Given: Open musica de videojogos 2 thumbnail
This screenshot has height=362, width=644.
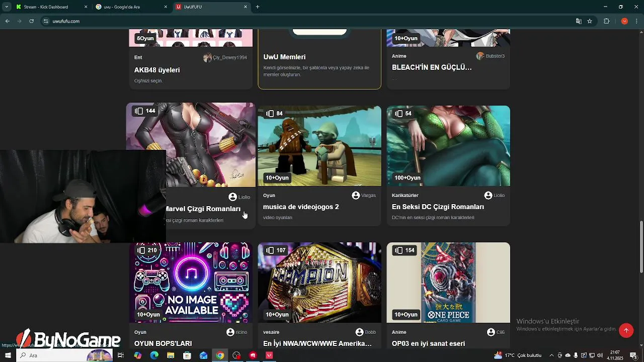Looking at the screenshot, I should [319, 146].
